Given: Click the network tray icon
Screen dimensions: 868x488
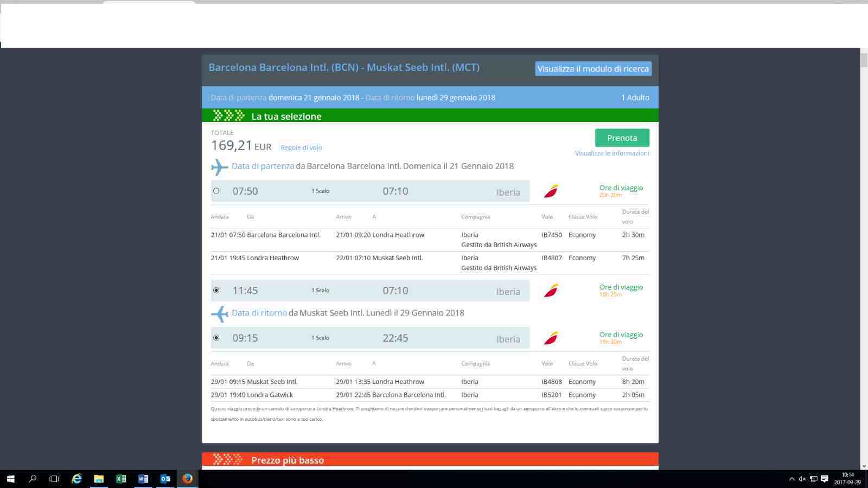Looking at the screenshot, I should click(813, 479).
